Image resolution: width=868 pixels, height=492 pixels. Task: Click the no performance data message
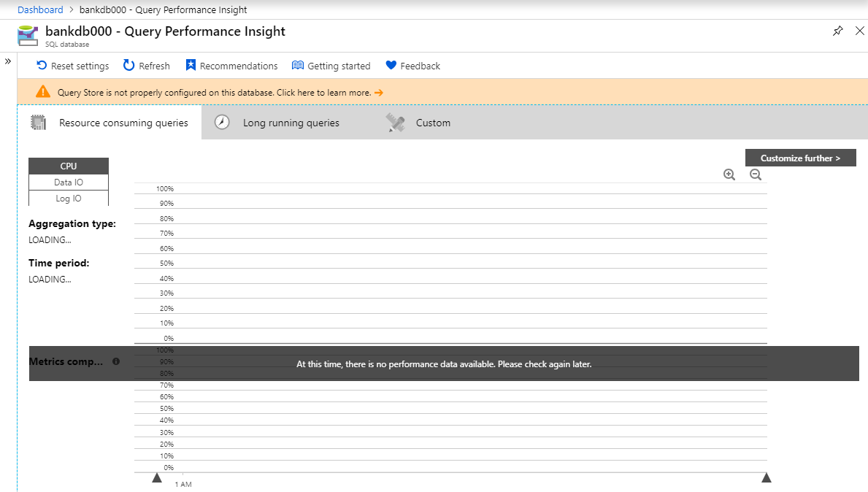(x=444, y=364)
